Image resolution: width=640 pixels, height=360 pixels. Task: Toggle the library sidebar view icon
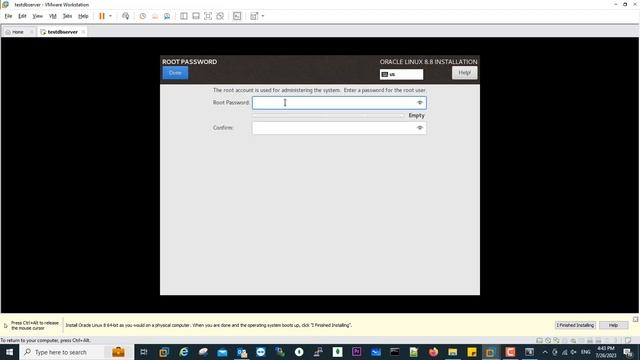click(x=184, y=16)
